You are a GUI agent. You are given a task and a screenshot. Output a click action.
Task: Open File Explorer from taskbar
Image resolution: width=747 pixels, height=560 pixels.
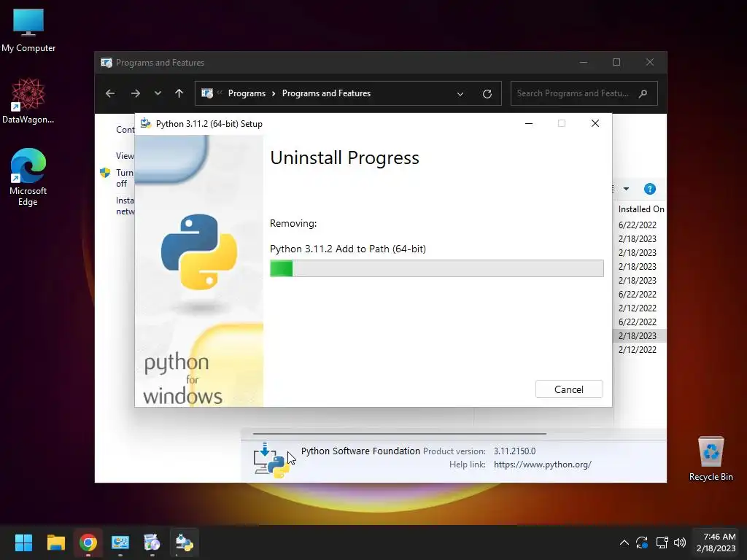(55, 542)
